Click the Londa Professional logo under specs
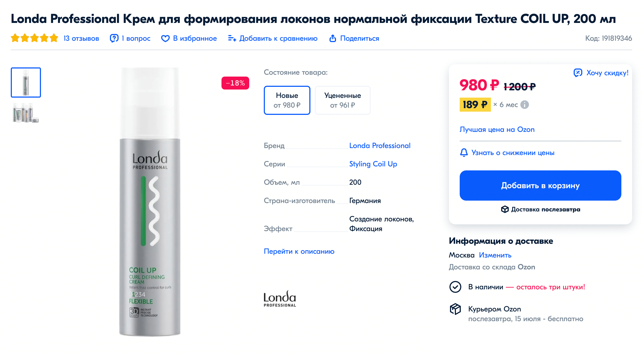644x357 pixels. pyautogui.click(x=280, y=299)
